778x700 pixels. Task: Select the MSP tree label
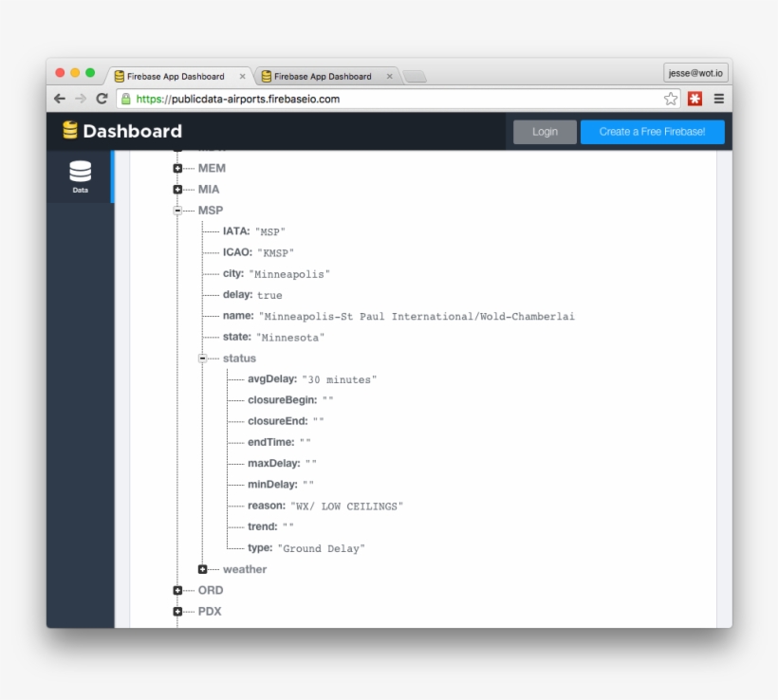click(x=211, y=211)
